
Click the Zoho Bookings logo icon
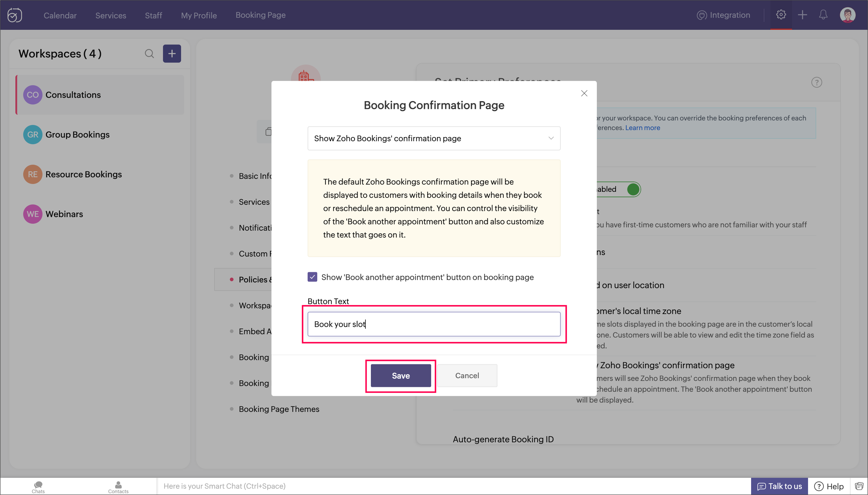point(15,15)
